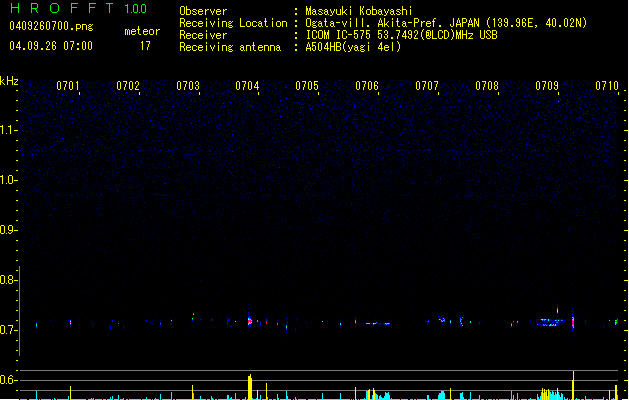
Task: Click the 0.6 kHz frequency tick
Action: click(9, 380)
